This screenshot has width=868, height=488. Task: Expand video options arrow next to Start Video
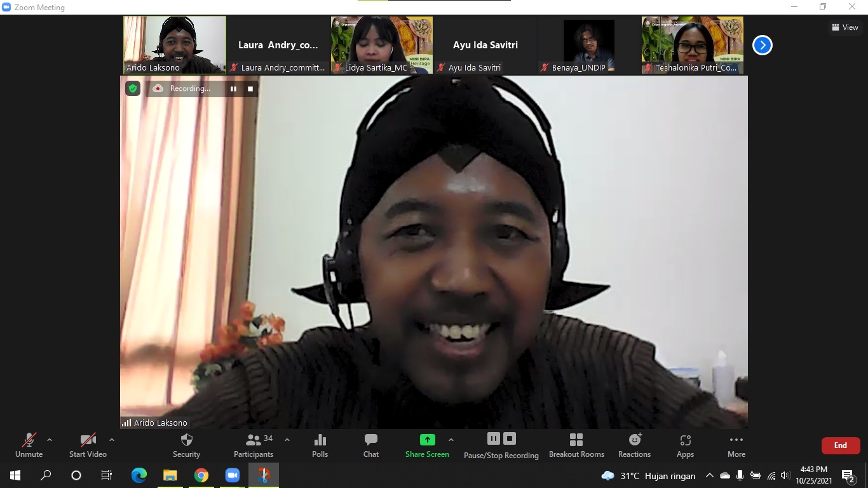tap(112, 440)
